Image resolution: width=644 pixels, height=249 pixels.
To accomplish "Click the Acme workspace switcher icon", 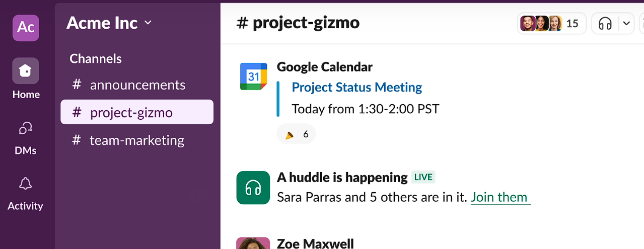I will 26,28.
